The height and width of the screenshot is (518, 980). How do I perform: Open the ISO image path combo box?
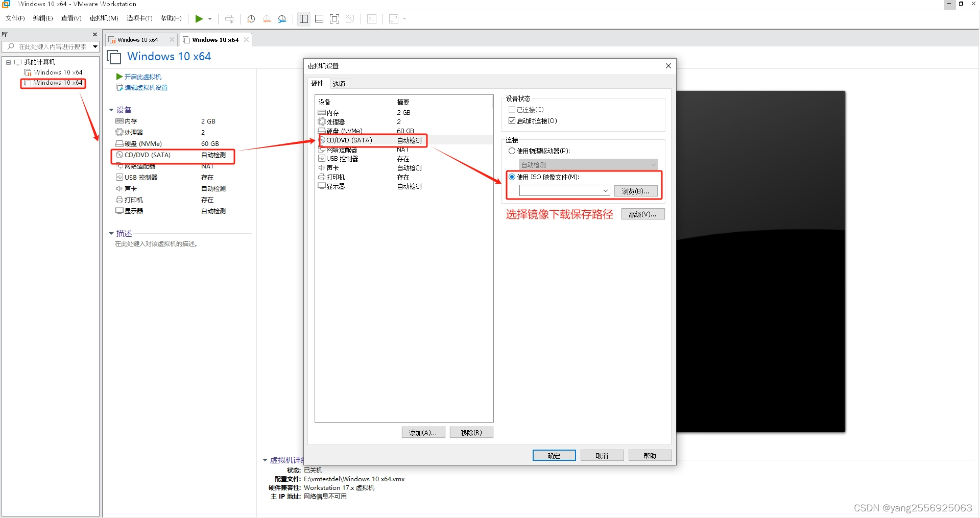pyautogui.click(x=564, y=191)
